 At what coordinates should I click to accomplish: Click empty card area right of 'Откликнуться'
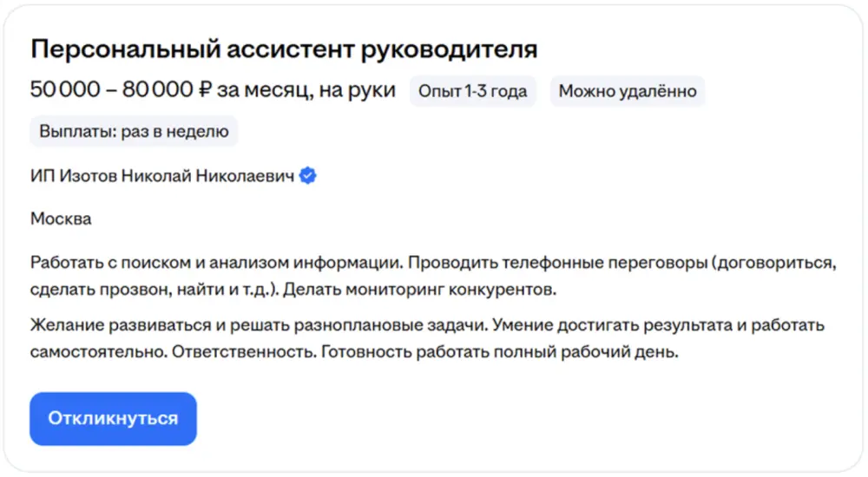point(521,419)
